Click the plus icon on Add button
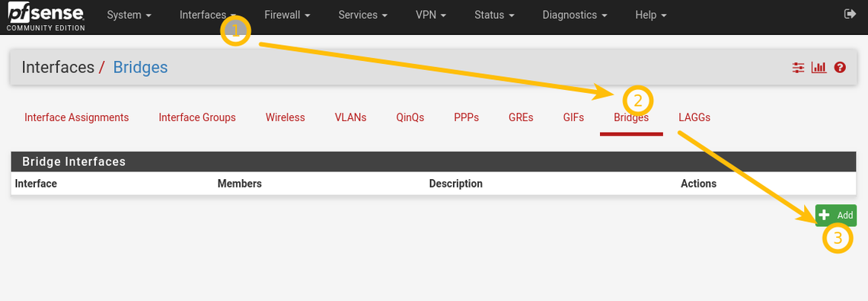 tap(825, 215)
